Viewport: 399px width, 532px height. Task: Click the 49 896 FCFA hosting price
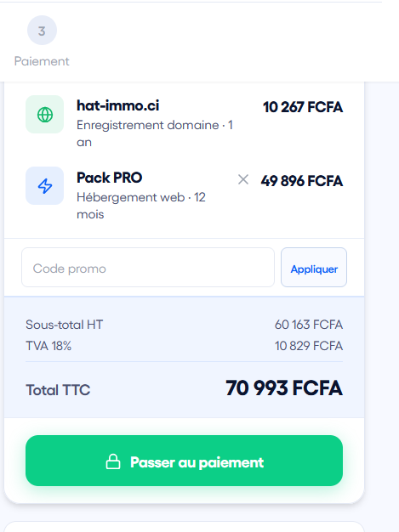point(302,181)
